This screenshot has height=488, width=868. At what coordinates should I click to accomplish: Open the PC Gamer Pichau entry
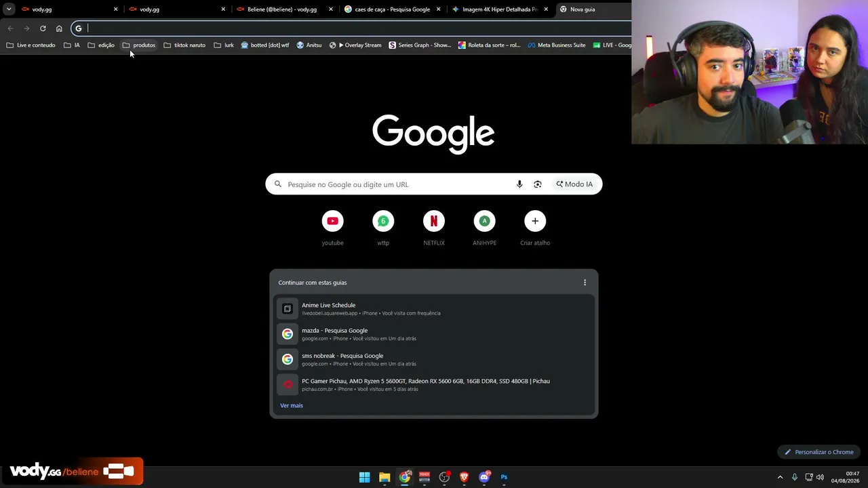pos(434,384)
